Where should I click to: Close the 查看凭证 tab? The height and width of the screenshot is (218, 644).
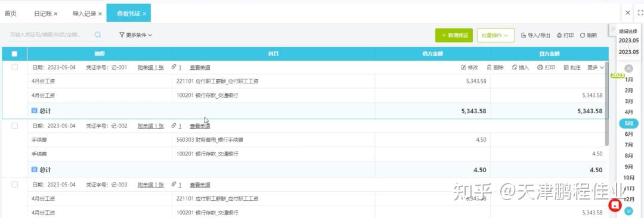click(x=144, y=14)
